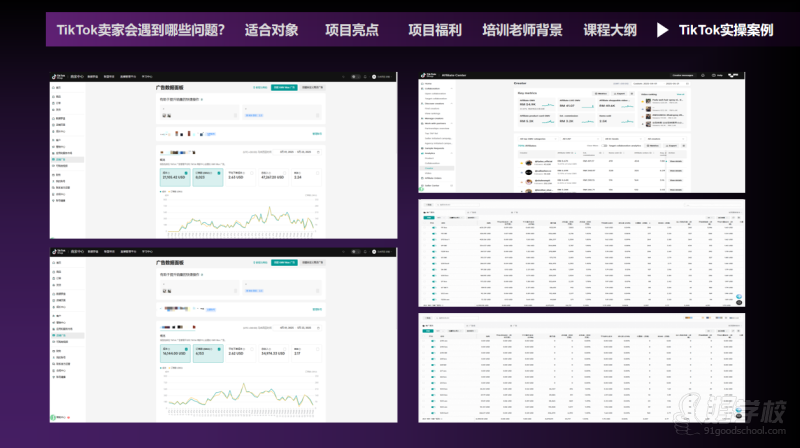800x448 pixels.
Task: Click the RM 34.9K affiliate GMV card
Action: pyautogui.click(x=537, y=105)
